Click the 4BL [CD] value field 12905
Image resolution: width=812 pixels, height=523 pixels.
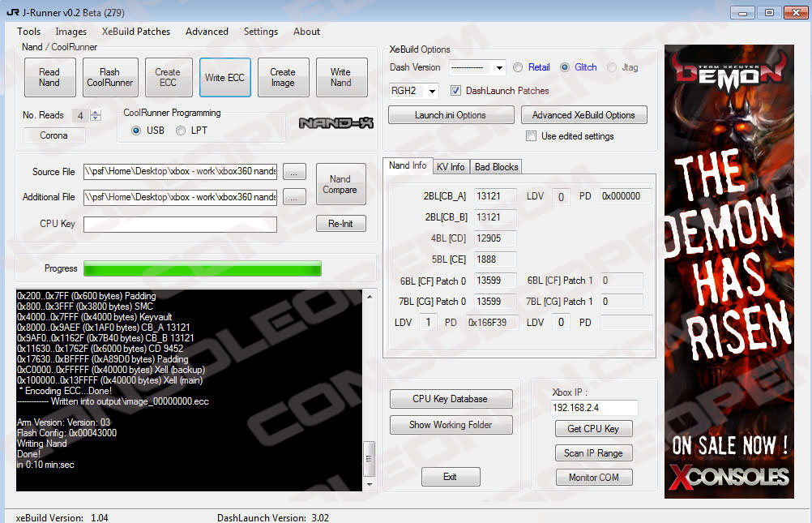(x=495, y=238)
